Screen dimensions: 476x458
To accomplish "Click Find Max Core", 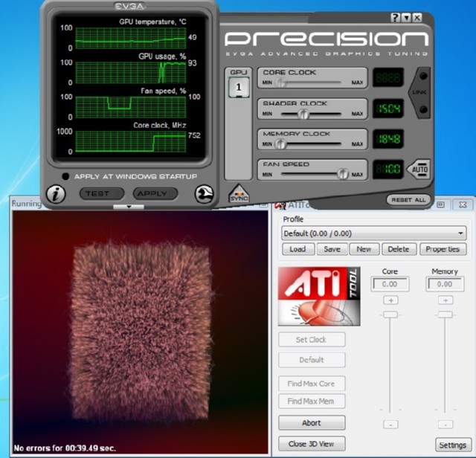I will pyautogui.click(x=312, y=384).
